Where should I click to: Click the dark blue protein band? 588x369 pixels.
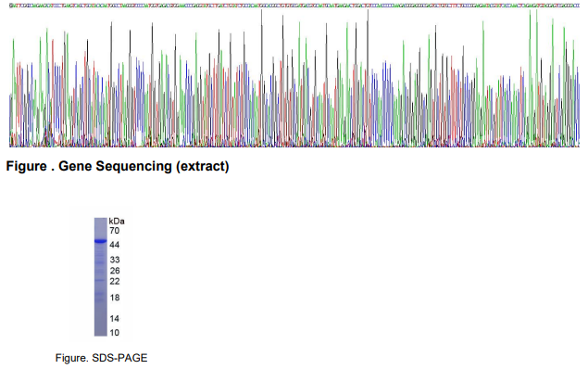click(101, 241)
